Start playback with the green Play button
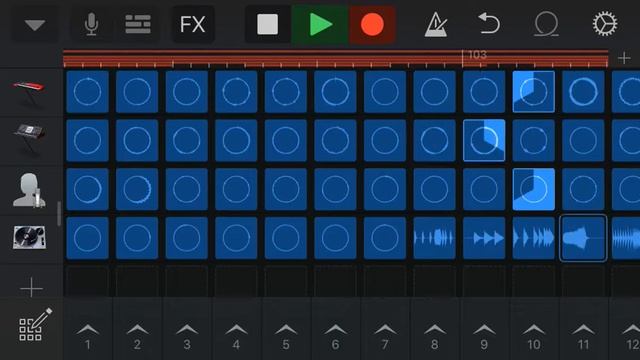Screen dimensions: 640x360 pyautogui.click(x=320, y=24)
